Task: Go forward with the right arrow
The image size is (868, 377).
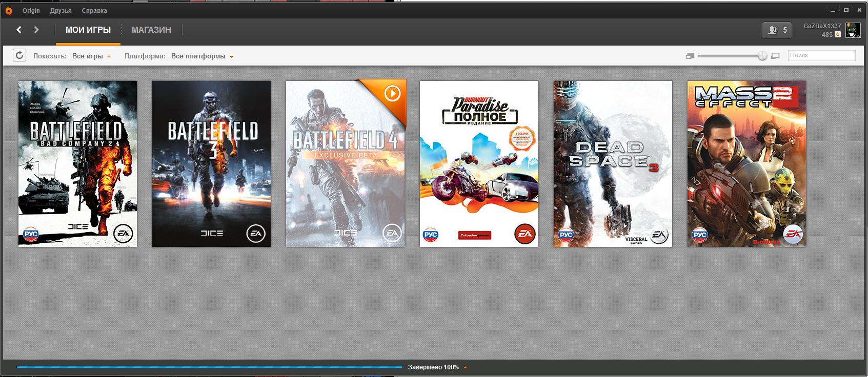Action: [36, 30]
